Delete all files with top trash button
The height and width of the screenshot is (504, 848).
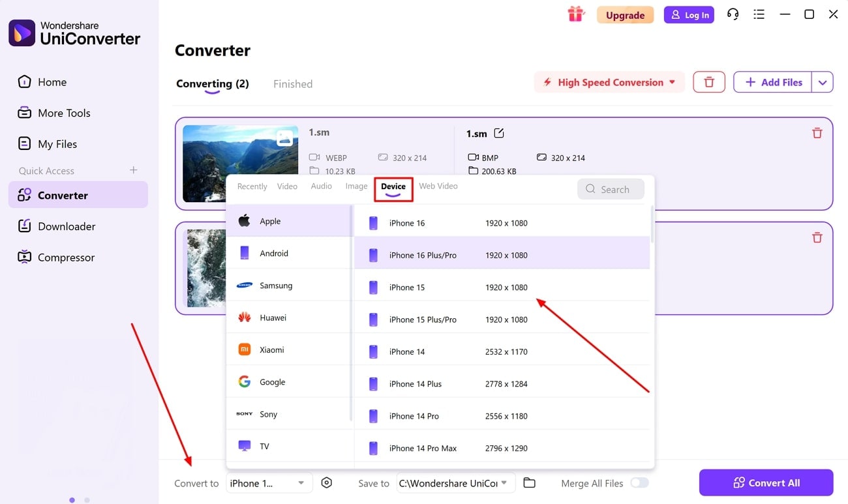point(709,82)
